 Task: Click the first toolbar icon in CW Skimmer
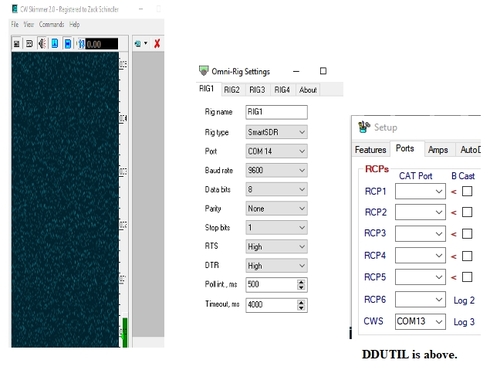[x=17, y=44]
